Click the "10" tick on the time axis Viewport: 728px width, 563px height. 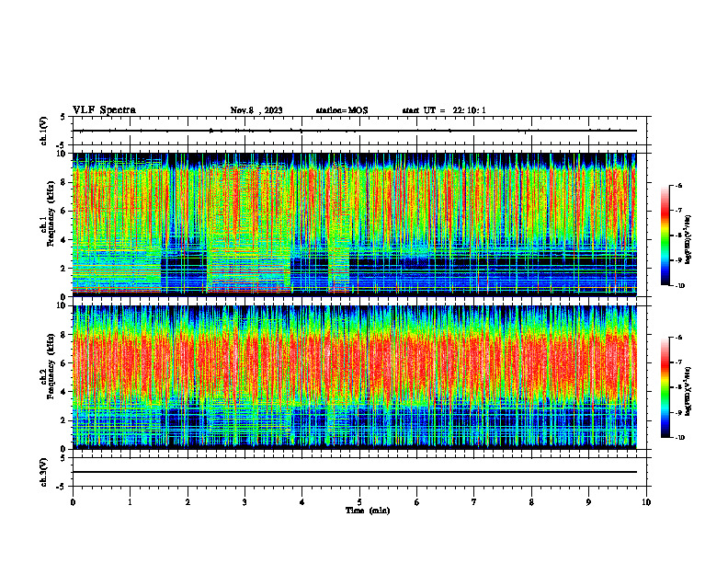pos(646,502)
